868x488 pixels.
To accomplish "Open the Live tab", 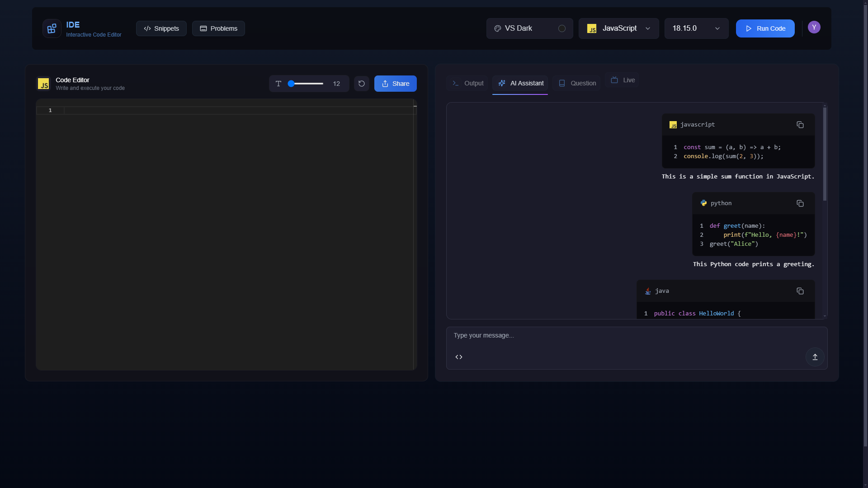I will [623, 80].
